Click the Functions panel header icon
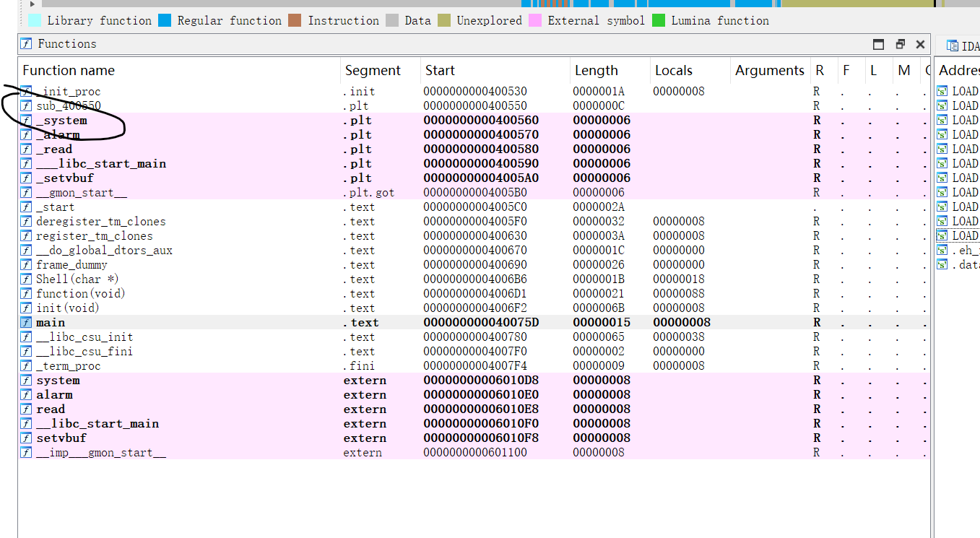The image size is (980, 538). [27, 44]
